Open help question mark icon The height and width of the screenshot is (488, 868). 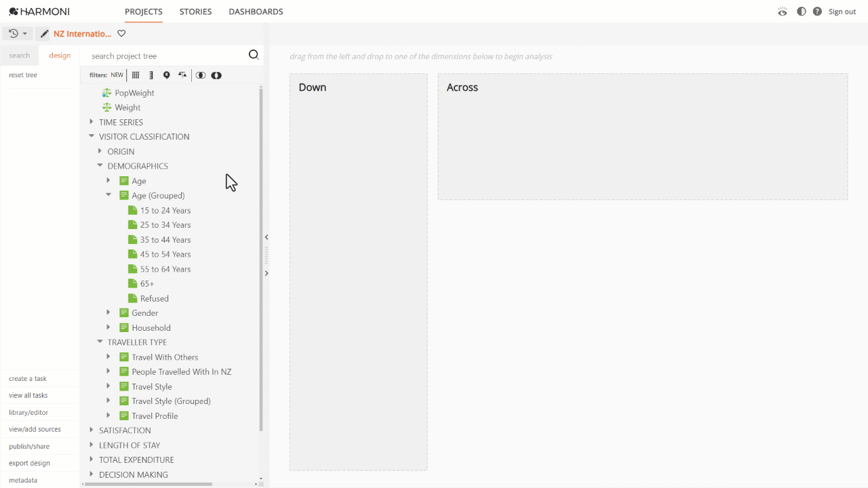click(x=817, y=12)
